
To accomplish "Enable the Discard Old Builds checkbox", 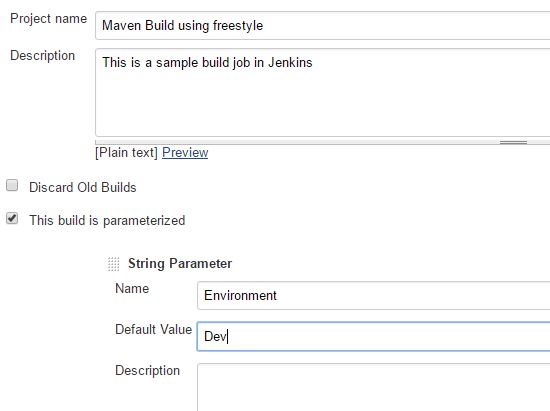I will point(12,185).
